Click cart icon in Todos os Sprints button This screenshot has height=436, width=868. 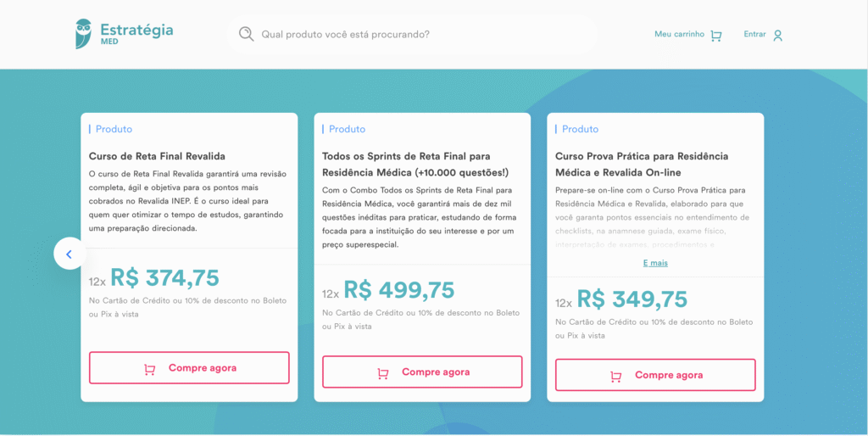tap(383, 373)
